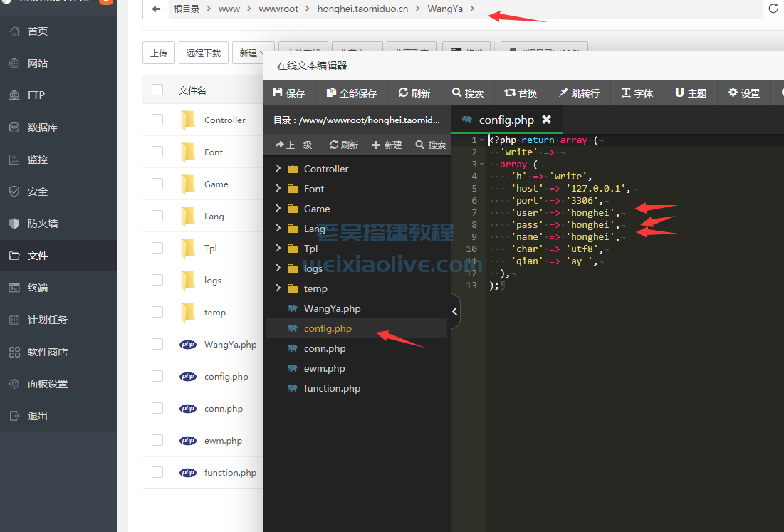
Task: Switch to the config.php tab
Action: click(506, 120)
